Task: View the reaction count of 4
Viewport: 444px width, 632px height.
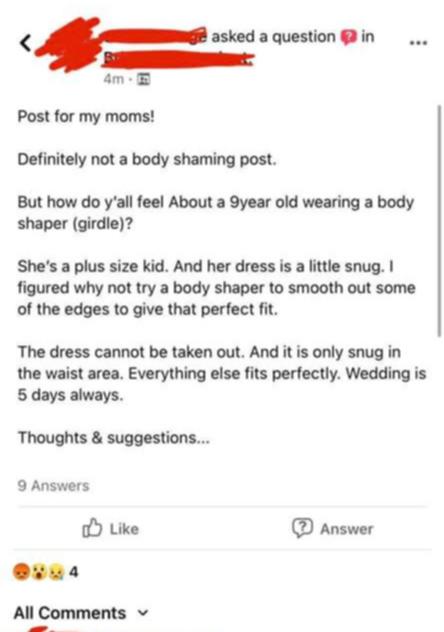Action: (x=73, y=572)
